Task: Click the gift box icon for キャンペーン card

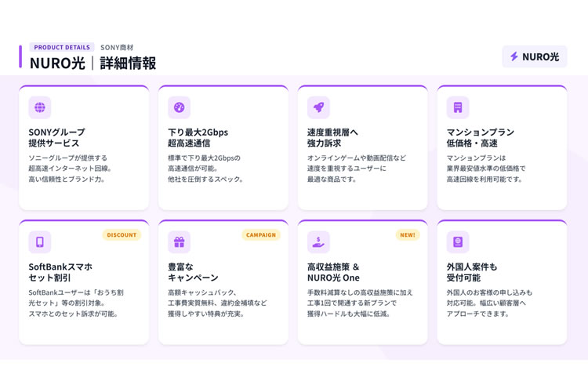Action: (x=180, y=242)
